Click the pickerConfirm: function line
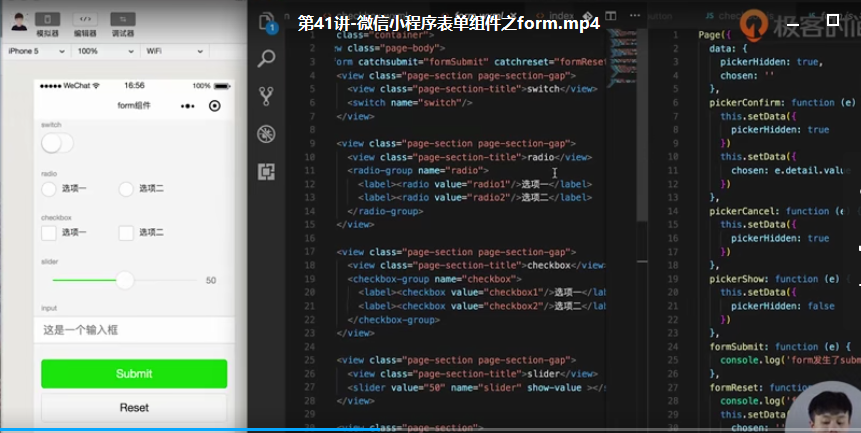 point(782,103)
